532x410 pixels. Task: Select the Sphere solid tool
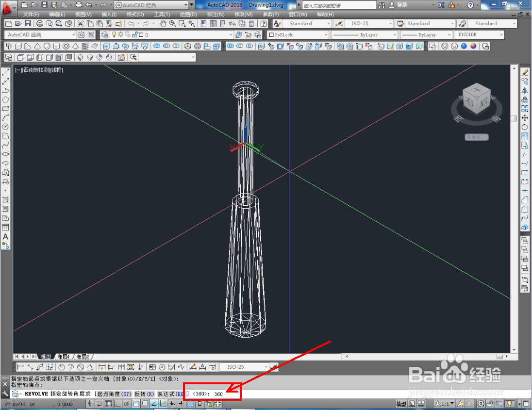click(47, 46)
